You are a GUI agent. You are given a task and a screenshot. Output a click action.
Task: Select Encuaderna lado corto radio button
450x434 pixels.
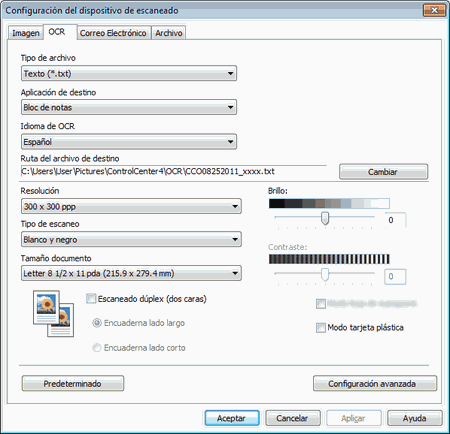[x=97, y=348]
